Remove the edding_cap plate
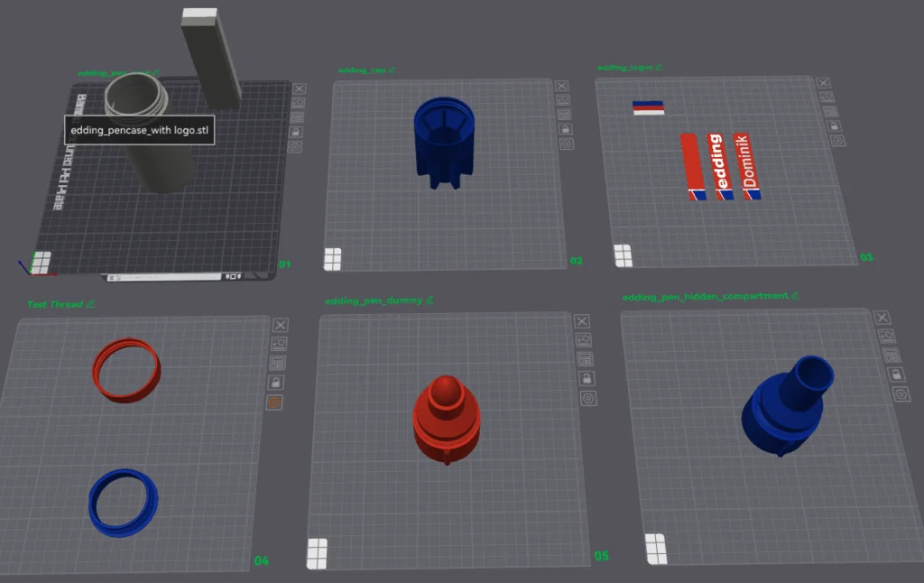The width and height of the screenshot is (924, 583). [561, 86]
